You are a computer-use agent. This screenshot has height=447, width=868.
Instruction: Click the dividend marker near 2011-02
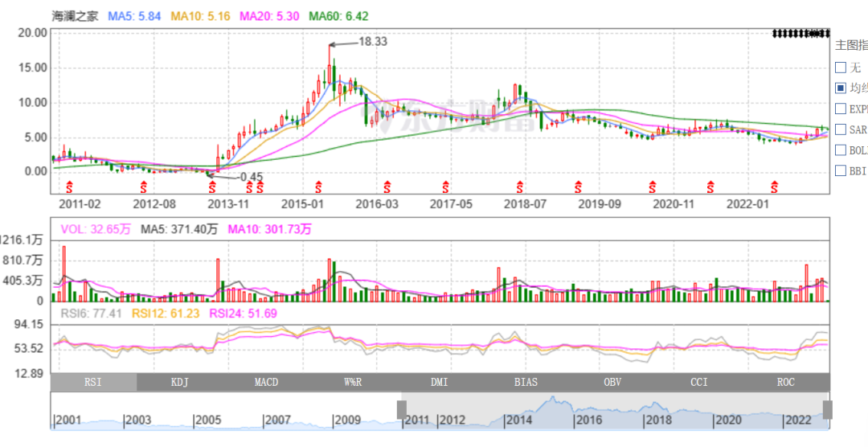click(68, 187)
